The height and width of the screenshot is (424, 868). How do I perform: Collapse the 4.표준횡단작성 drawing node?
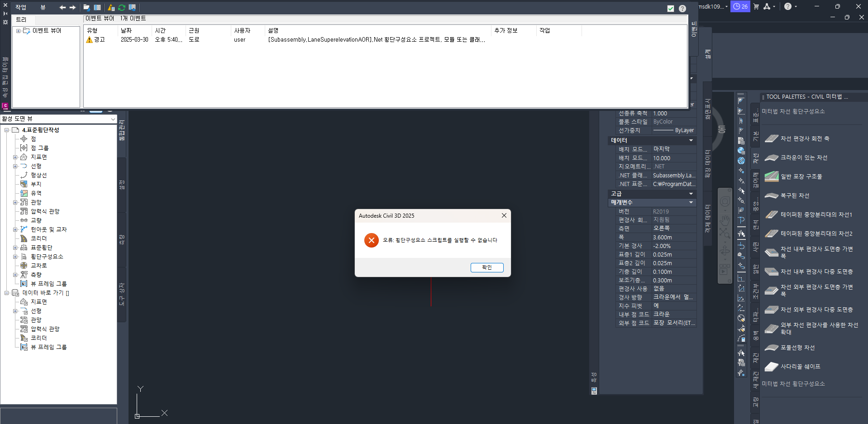(x=7, y=130)
